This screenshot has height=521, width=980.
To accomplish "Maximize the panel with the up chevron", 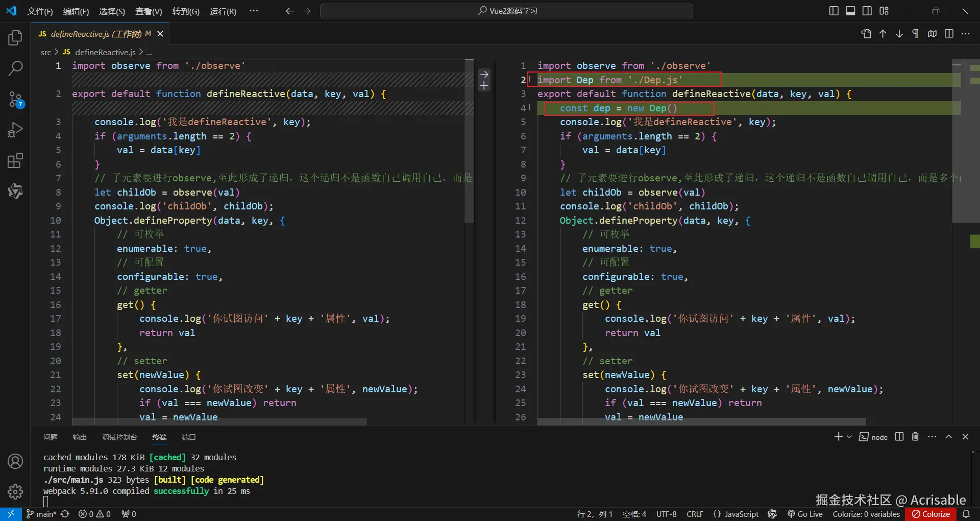I will coord(948,437).
